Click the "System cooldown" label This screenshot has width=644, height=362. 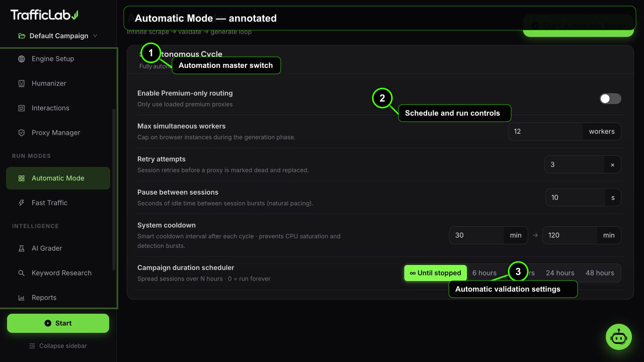coord(167,225)
